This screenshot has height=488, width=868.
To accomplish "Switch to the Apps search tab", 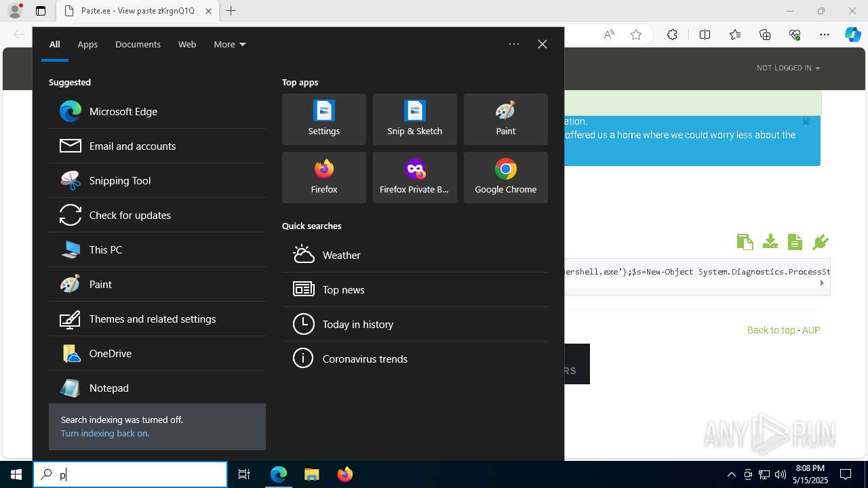I will click(x=87, y=44).
